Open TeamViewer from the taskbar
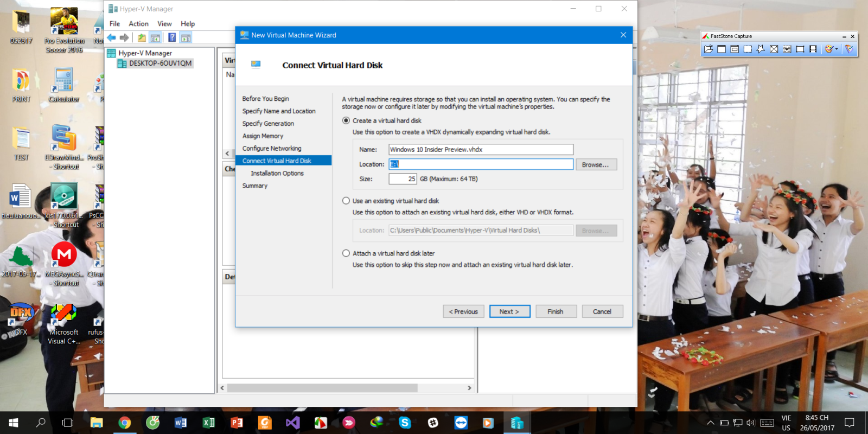868x434 pixels. (x=461, y=423)
